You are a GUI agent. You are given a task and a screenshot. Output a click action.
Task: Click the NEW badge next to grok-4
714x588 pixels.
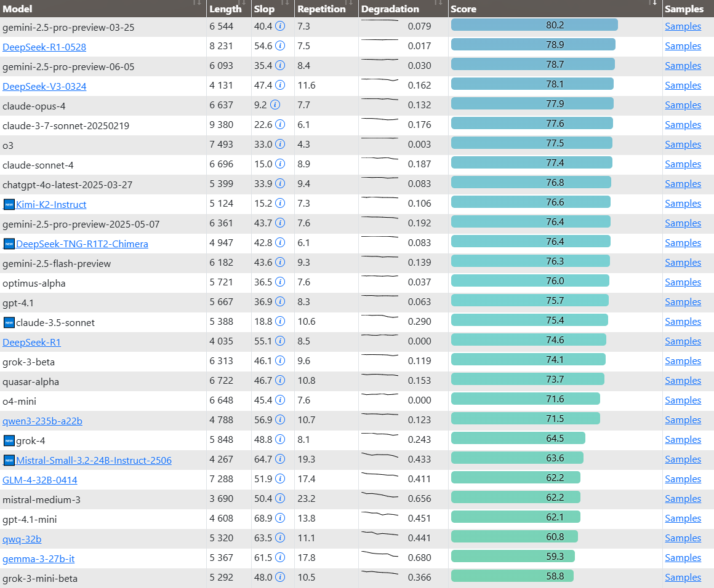click(x=9, y=440)
